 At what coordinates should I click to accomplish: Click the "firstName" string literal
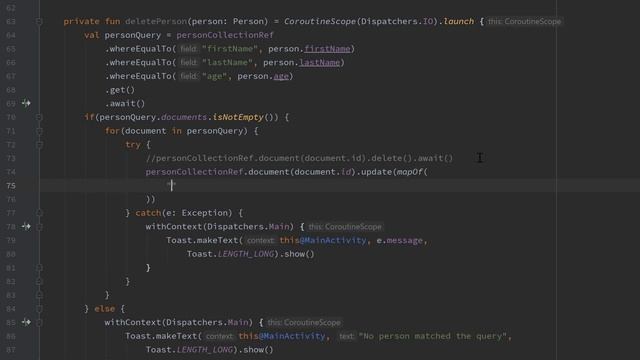point(230,49)
